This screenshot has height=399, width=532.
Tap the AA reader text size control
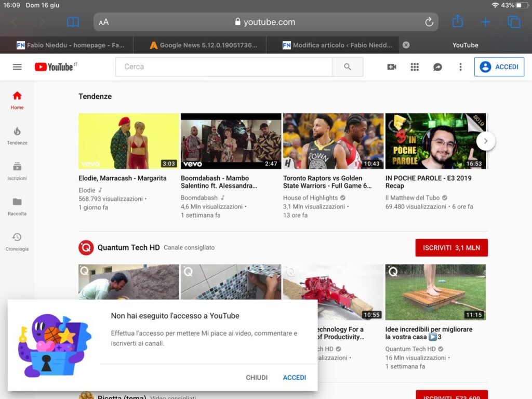[104, 22]
